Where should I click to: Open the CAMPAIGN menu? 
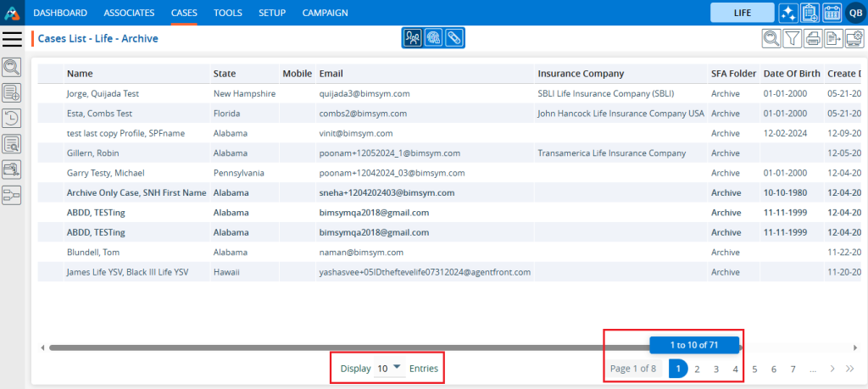coord(325,13)
